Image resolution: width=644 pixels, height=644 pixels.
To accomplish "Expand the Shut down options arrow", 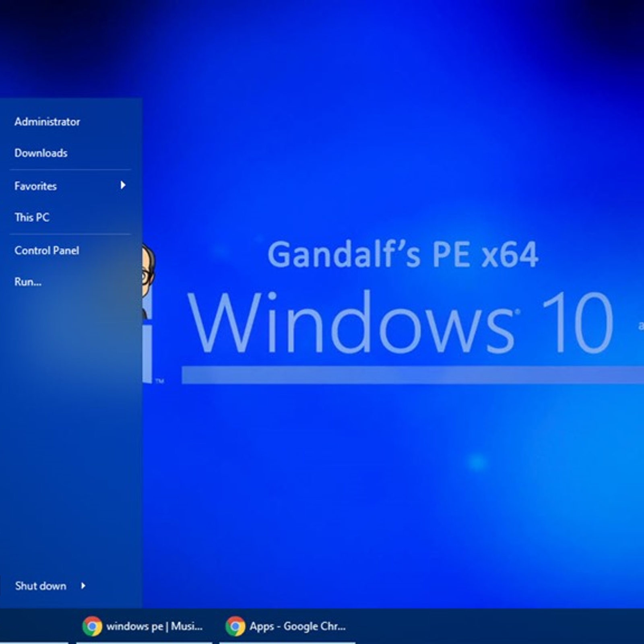I will pos(83,586).
